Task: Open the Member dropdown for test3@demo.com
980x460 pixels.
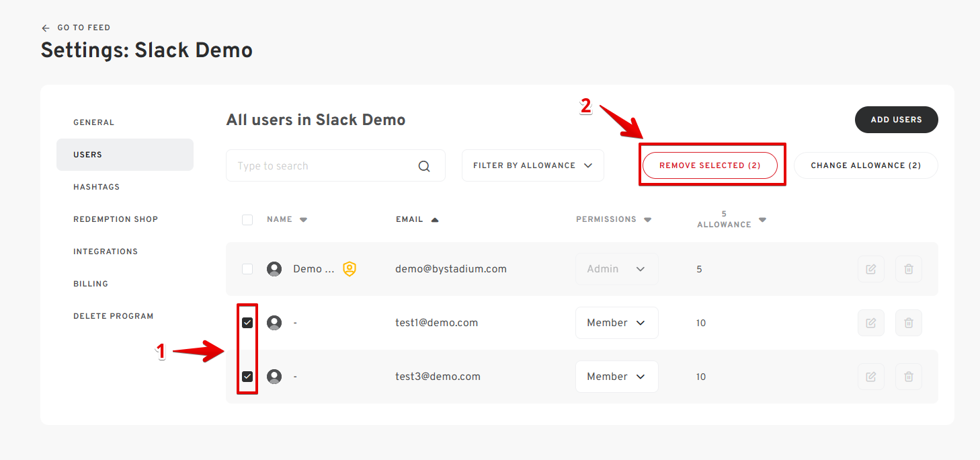Action: [x=617, y=377]
